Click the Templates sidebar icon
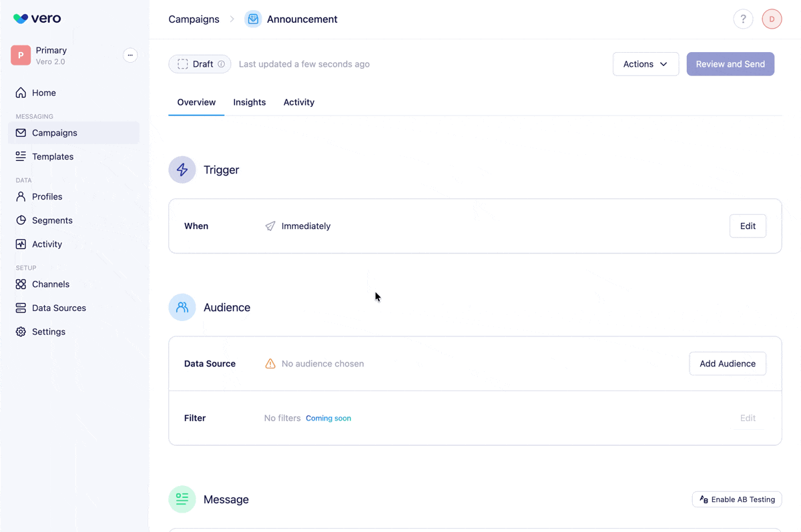This screenshot has width=801, height=532. (x=21, y=156)
